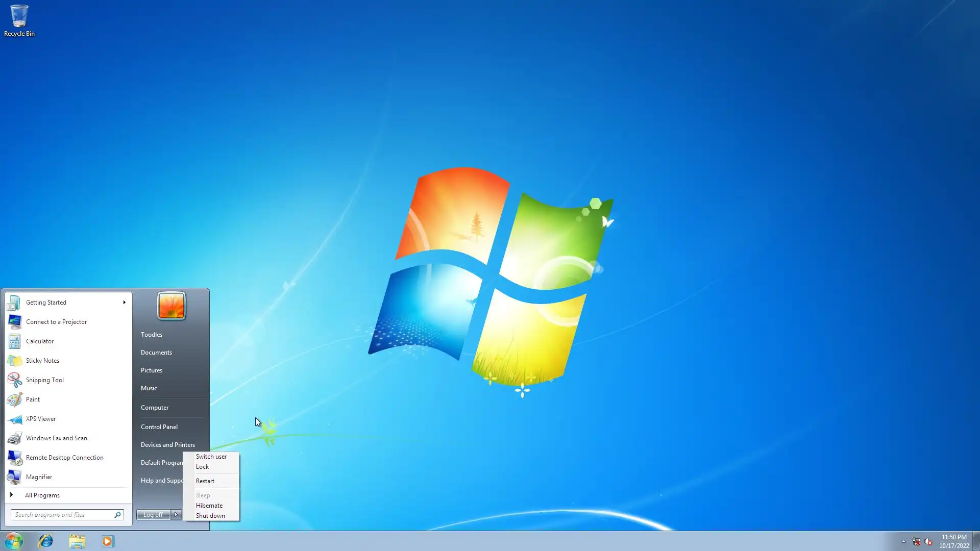Select Shut down from power menu
Image resolution: width=980 pixels, height=551 pixels.
coord(210,516)
